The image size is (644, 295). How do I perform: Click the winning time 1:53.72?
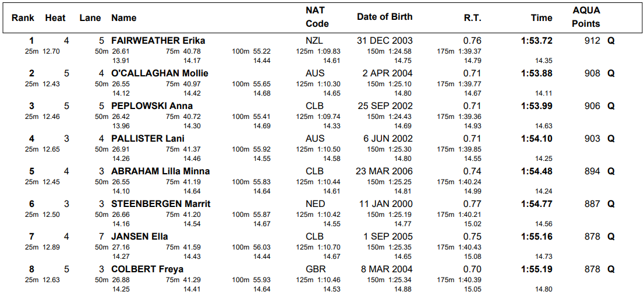point(536,41)
